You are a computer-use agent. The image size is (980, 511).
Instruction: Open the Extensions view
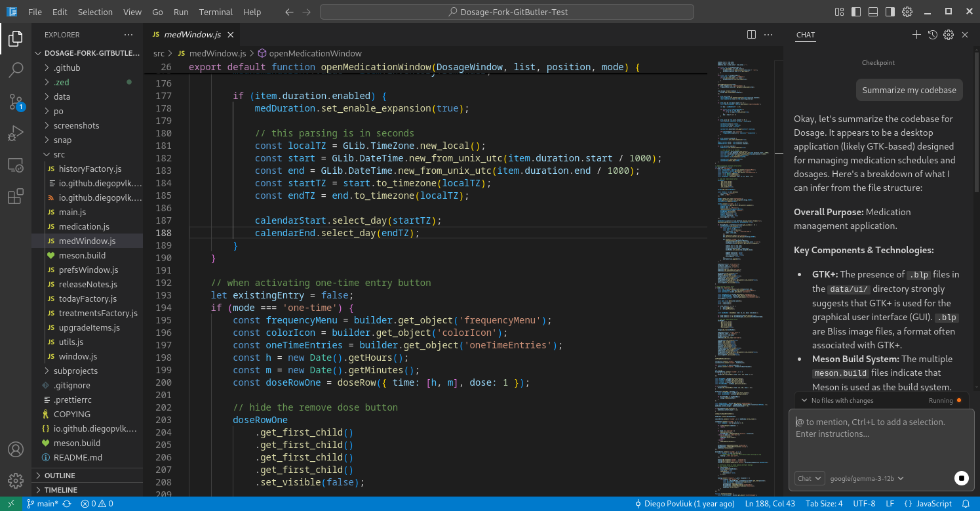tap(16, 196)
